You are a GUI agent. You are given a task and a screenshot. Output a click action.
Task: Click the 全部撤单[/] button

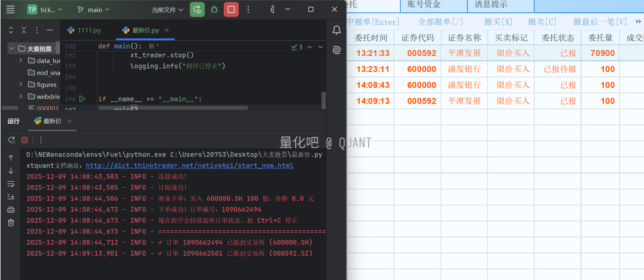click(441, 22)
